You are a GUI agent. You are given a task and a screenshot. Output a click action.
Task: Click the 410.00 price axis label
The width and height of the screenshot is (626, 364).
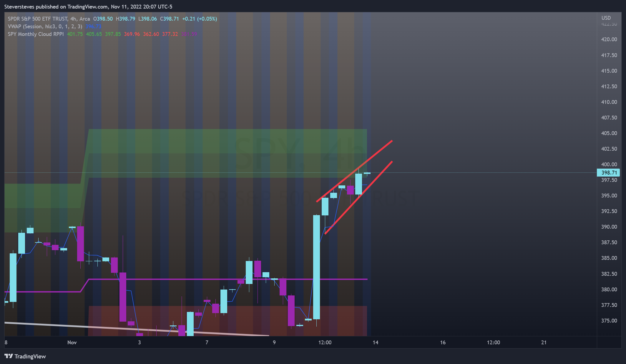(x=609, y=102)
